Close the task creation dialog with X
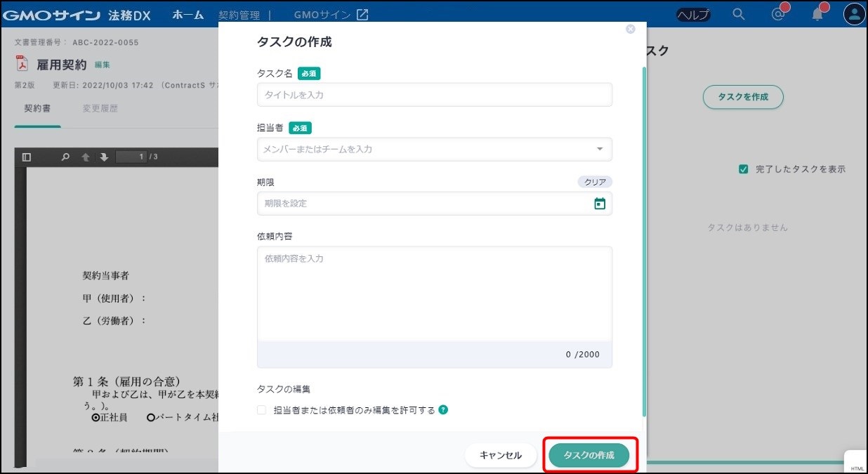This screenshot has width=868, height=474. [x=630, y=29]
